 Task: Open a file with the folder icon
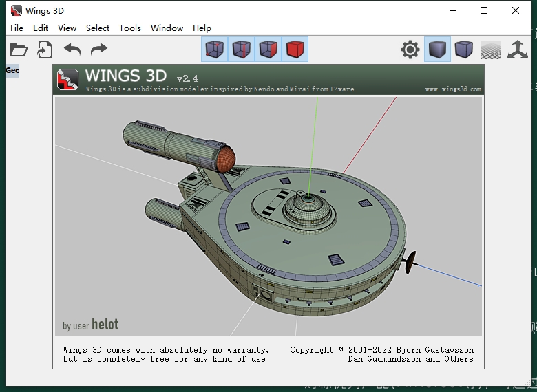tap(19, 50)
